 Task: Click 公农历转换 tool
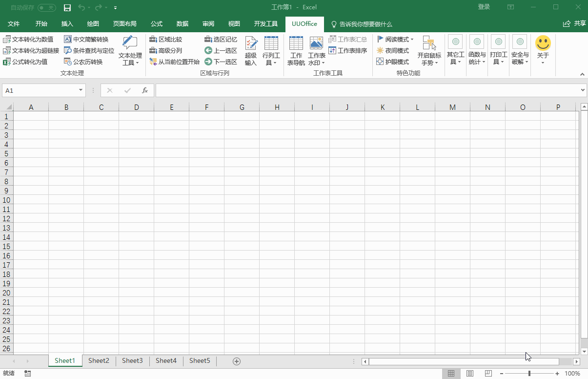click(x=83, y=62)
